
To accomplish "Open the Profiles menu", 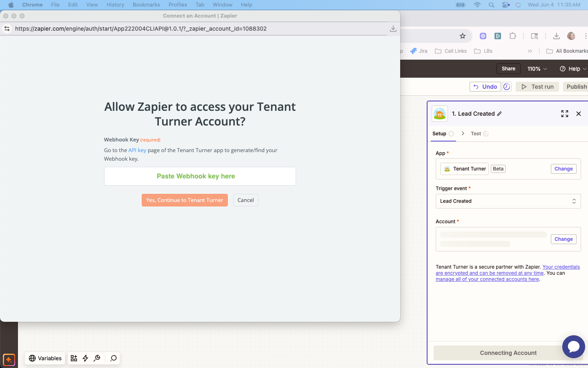I will (x=178, y=5).
